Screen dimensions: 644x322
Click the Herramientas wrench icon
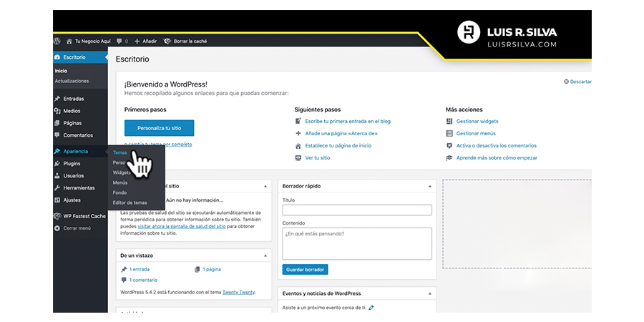[57, 187]
